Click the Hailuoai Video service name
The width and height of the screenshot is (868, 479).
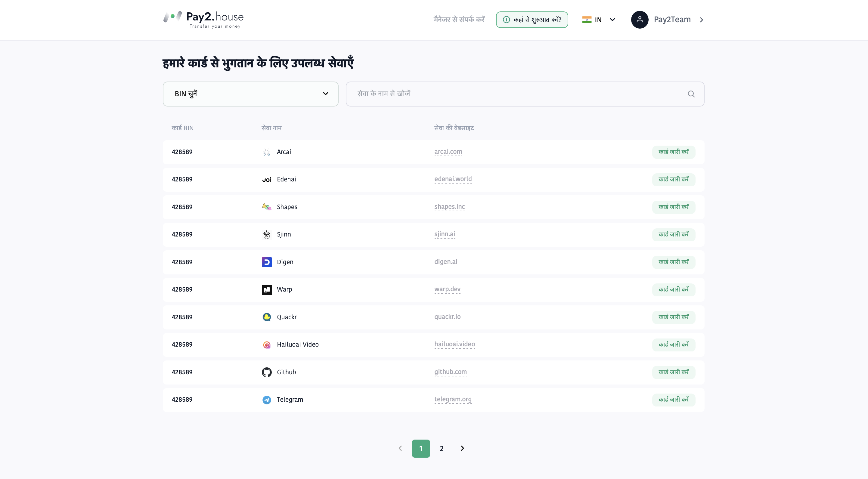(x=298, y=345)
